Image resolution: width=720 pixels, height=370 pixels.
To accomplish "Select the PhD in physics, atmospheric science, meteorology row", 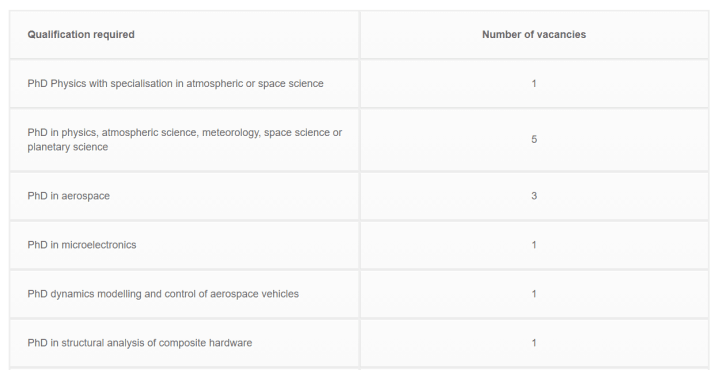I will (x=359, y=140).
